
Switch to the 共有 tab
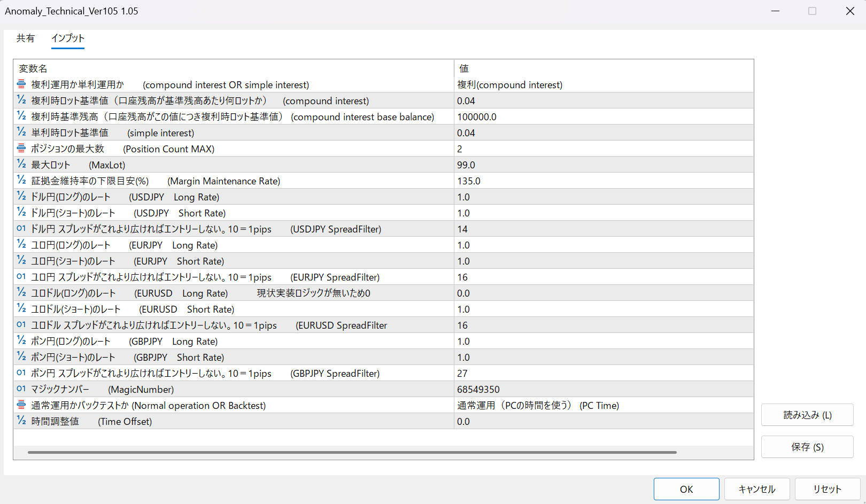pos(26,38)
